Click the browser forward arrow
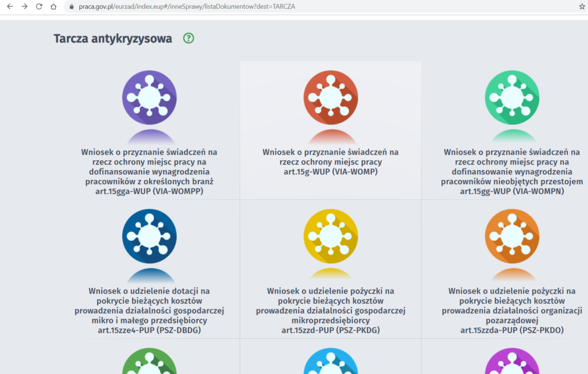Viewport: 588px width, 374px height. click(x=24, y=6)
